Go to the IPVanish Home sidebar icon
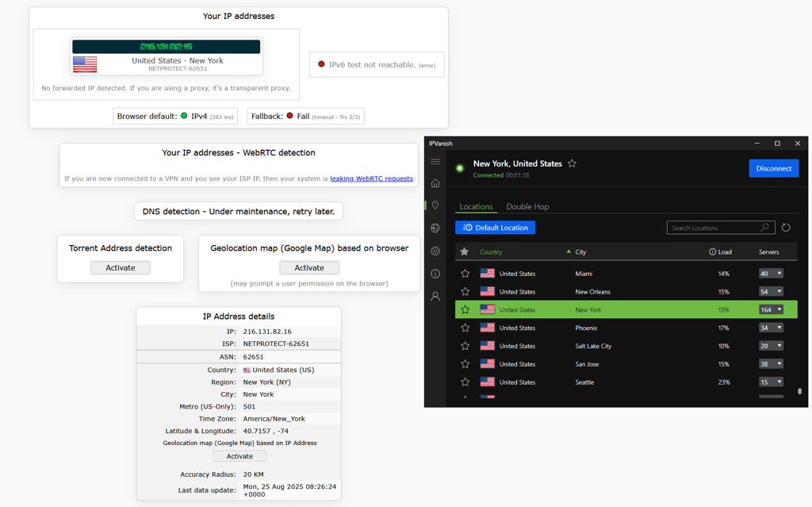Image resolution: width=812 pixels, height=507 pixels. tap(435, 183)
